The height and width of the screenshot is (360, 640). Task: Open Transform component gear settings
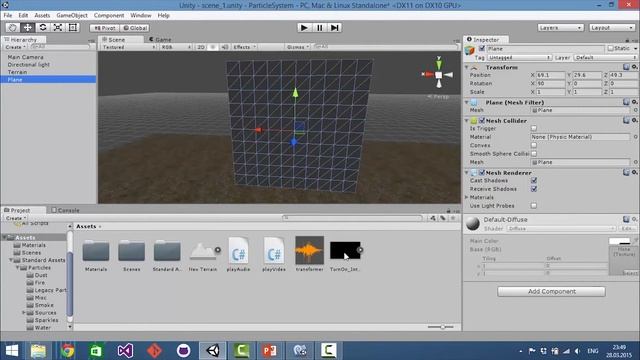point(635,67)
